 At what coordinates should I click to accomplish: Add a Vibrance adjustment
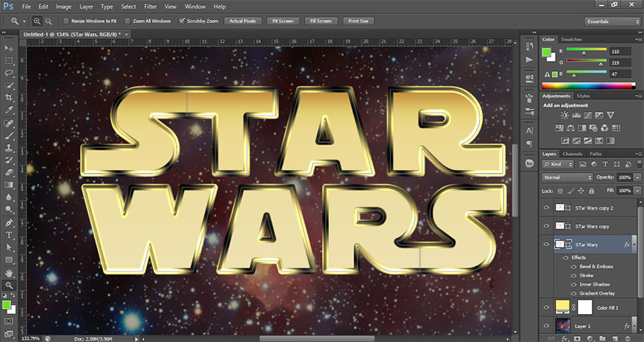610,115
